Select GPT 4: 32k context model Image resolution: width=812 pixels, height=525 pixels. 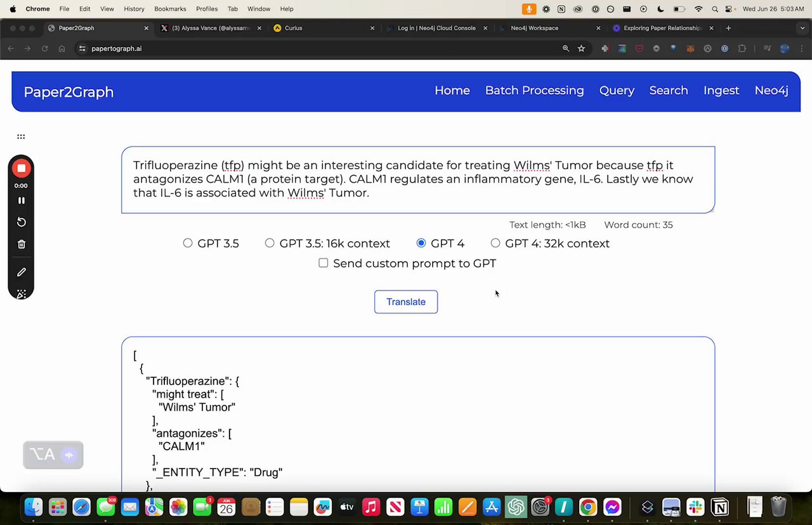[495, 243]
